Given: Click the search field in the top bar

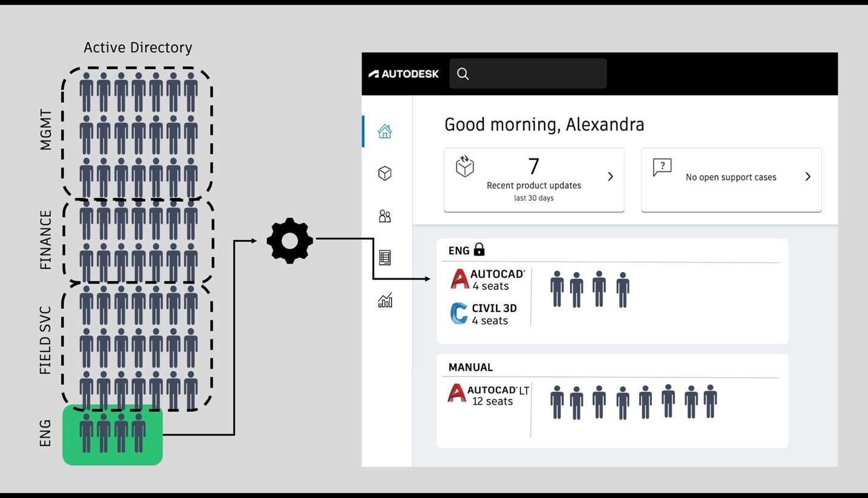Looking at the screenshot, I should pyautogui.click(x=527, y=73).
